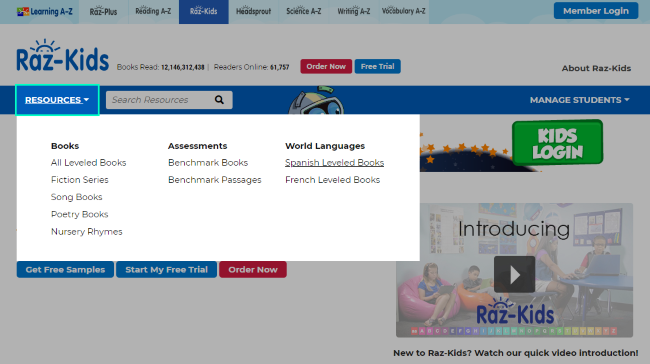Open the Writing A-Z tab
Screen dimensions: 650x364
(x=354, y=12)
